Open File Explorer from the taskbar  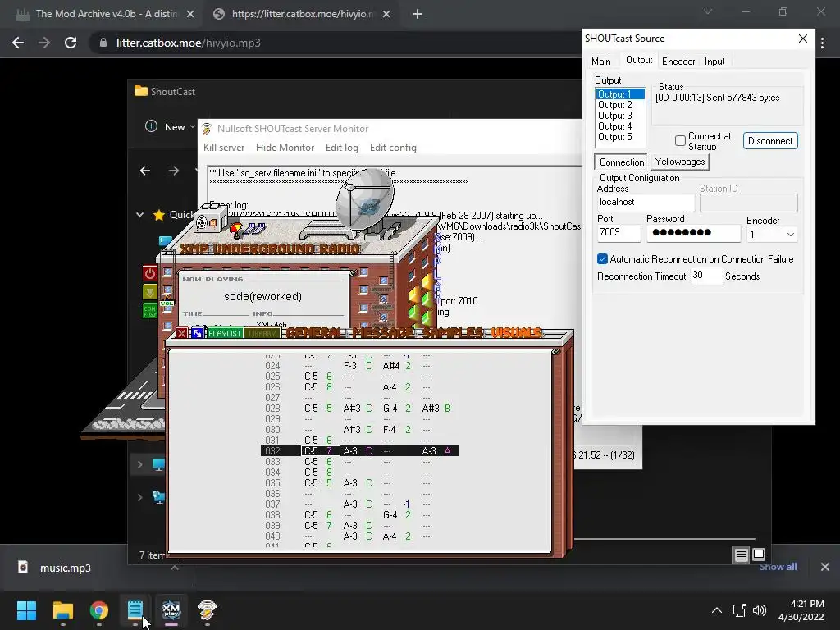(62, 610)
